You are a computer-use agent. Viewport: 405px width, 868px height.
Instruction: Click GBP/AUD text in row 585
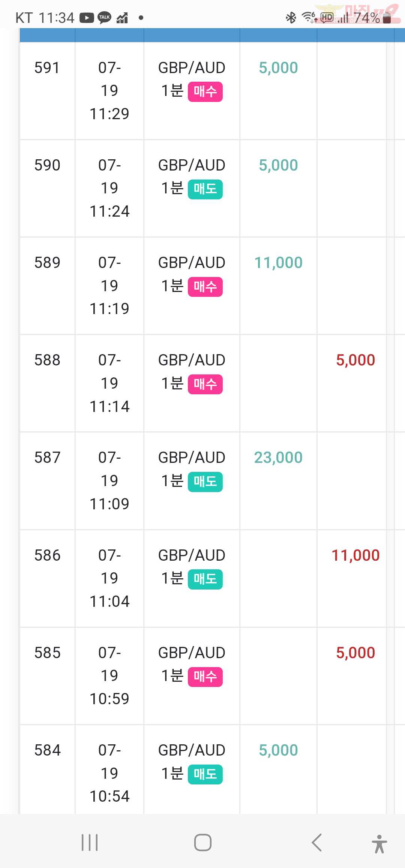[x=192, y=653]
